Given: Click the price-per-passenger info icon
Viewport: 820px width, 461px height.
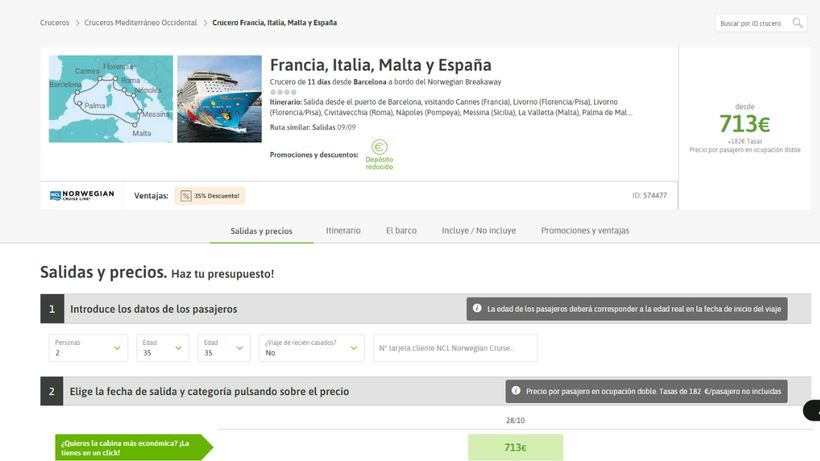Looking at the screenshot, I should 516,391.
